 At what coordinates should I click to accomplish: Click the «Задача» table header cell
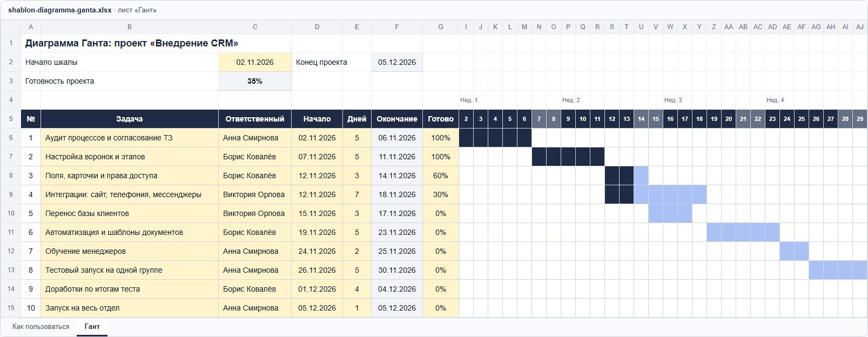[x=130, y=119]
